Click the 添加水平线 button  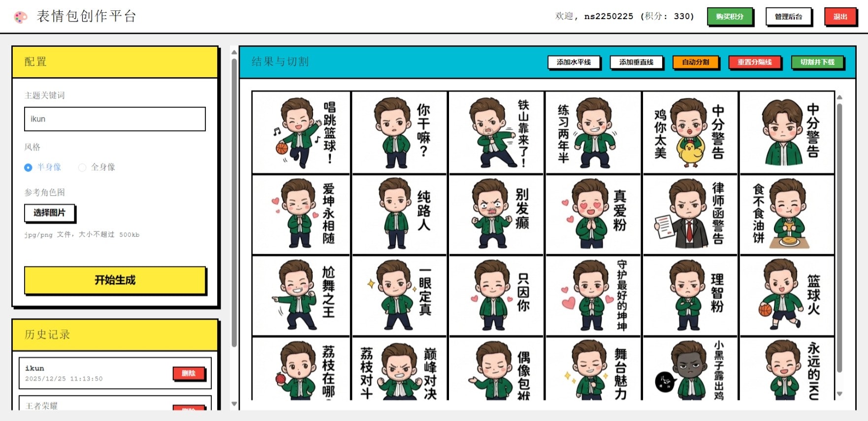tap(574, 62)
